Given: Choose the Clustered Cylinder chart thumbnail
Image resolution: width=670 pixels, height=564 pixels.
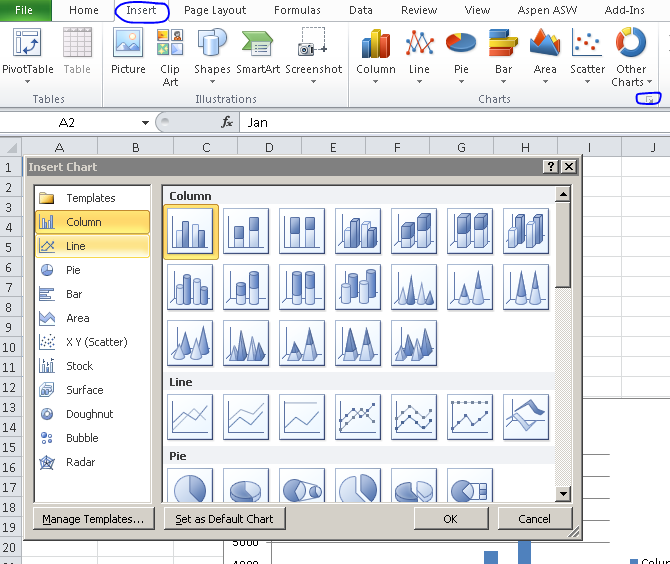Looking at the screenshot, I should tap(190, 287).
